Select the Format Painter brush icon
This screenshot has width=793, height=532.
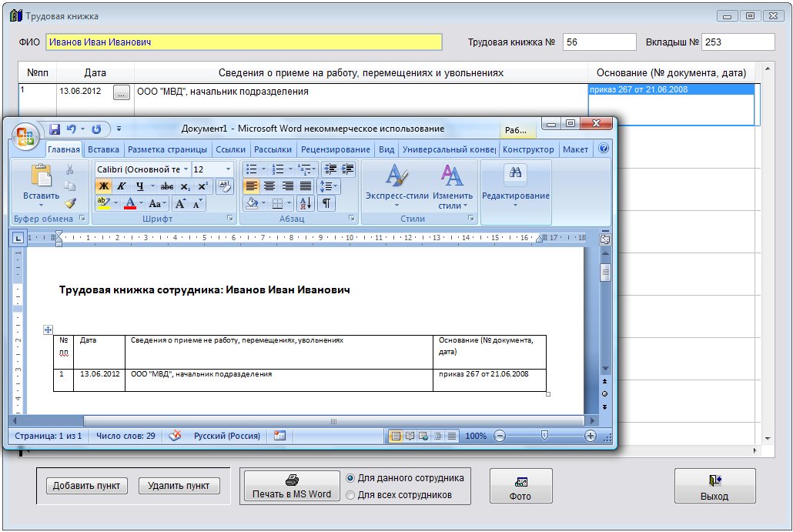click(70, 203)
